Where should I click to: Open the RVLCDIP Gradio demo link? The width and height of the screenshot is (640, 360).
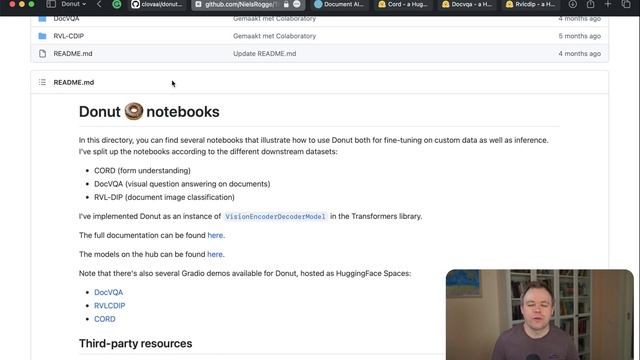point(109,306)
